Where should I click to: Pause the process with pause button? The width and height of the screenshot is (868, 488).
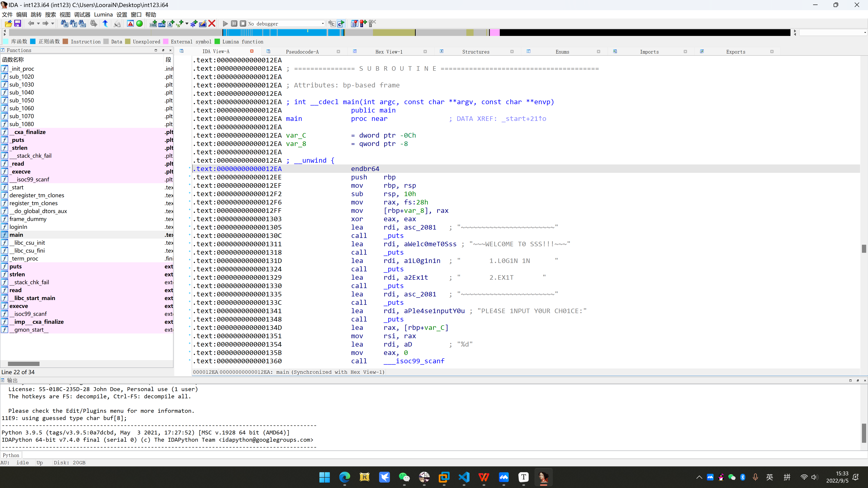(234, 23)
